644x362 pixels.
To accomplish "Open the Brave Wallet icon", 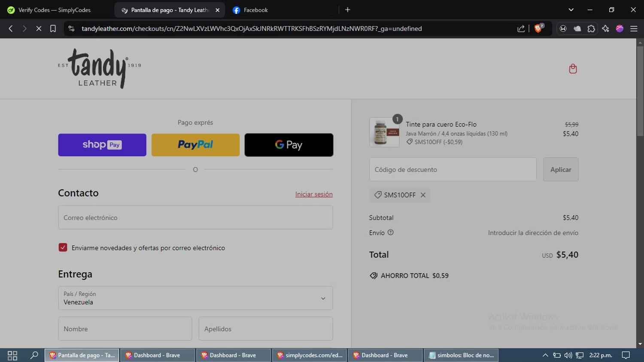I will [x=563, y=29].
